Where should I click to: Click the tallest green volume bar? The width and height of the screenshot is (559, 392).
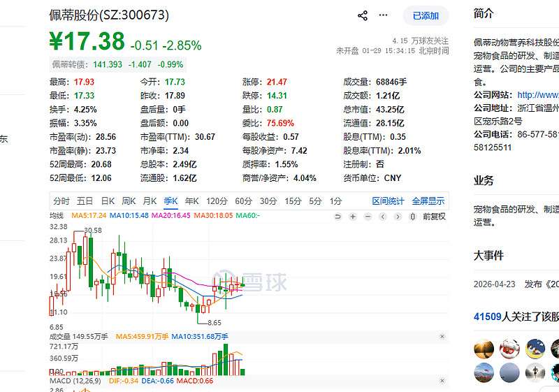(x=226, y=360)
